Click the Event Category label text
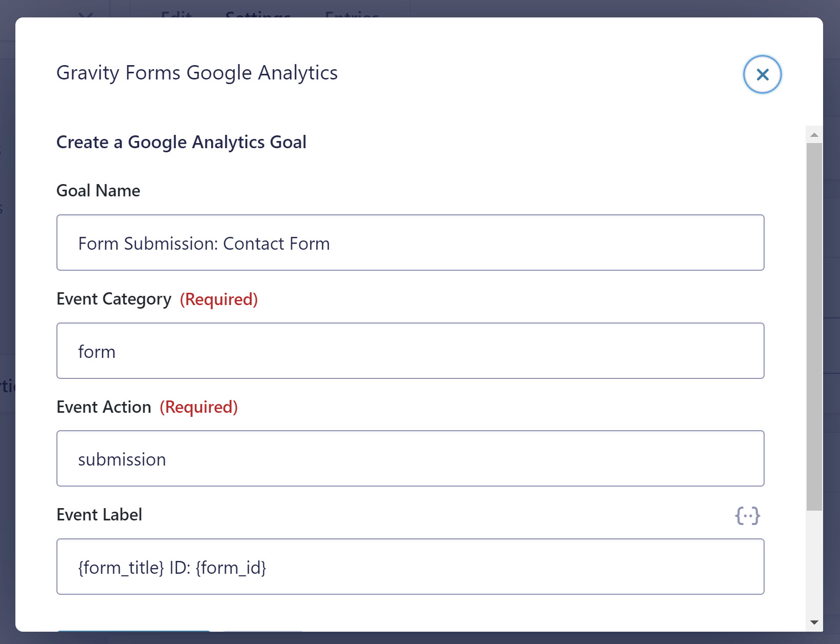 114,299
